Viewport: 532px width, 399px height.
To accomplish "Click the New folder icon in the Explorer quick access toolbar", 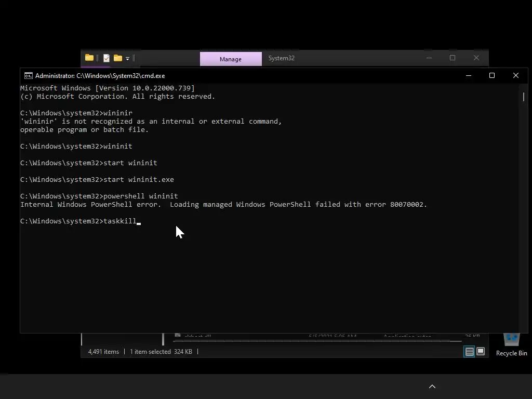I will coord(118,58).
